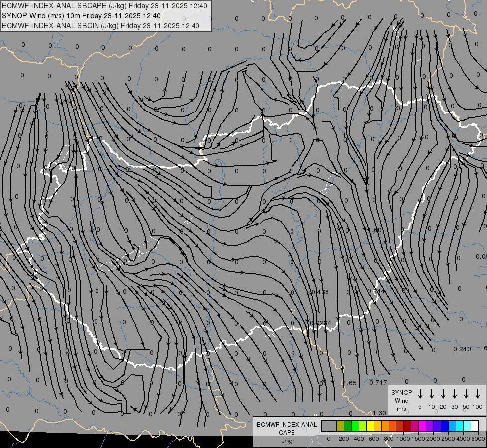The width and height of the screenshot is (487, 448).
Task: Select the dark green CAPE color swatch
Action: click(348, 426)
